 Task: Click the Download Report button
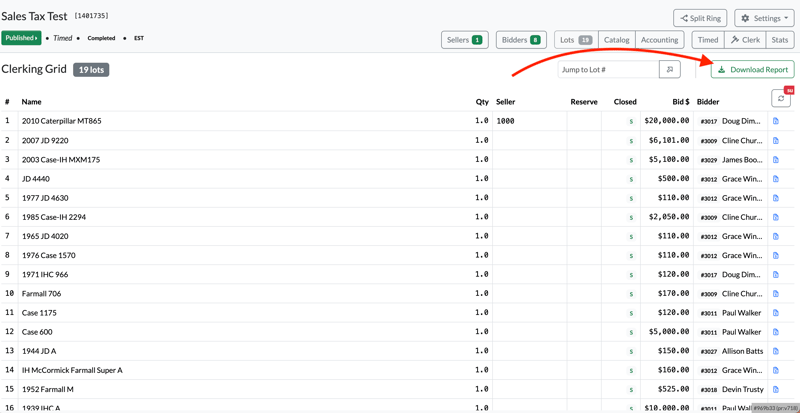click(753, 69)
